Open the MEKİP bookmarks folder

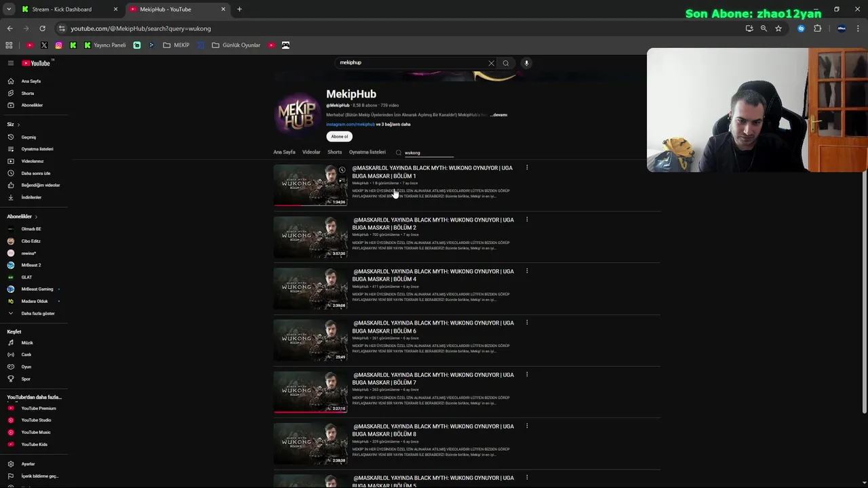pyautogui.click(x=176, y=45)
